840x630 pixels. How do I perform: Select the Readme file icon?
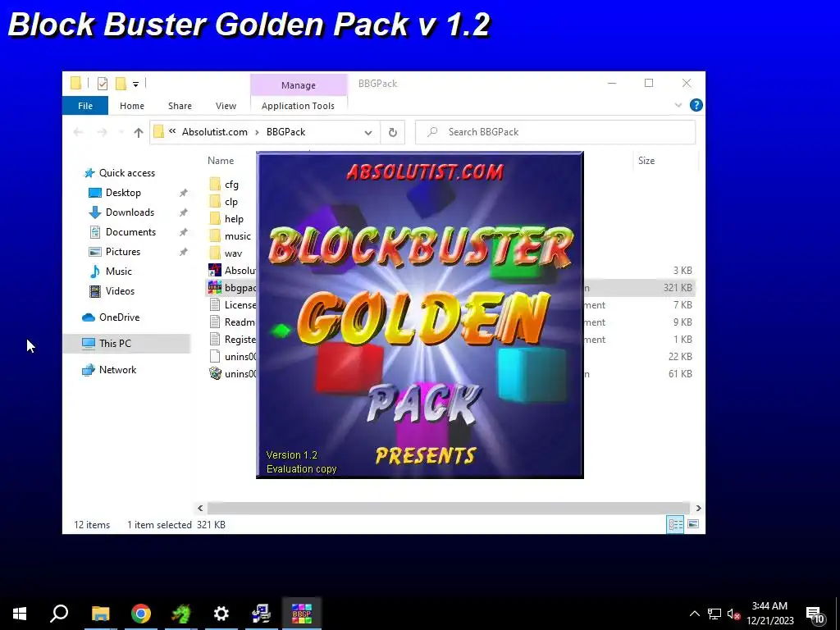pos(215,322)
